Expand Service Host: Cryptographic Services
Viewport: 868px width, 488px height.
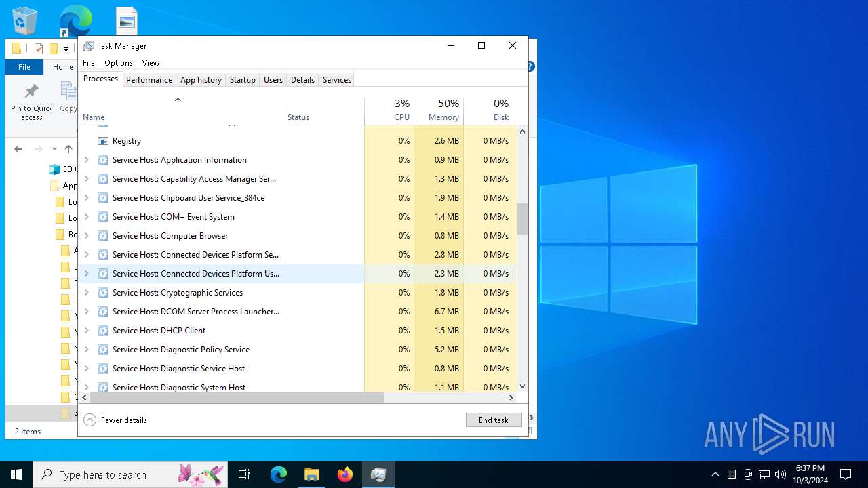pyautogui.click(x=86, y=293)
